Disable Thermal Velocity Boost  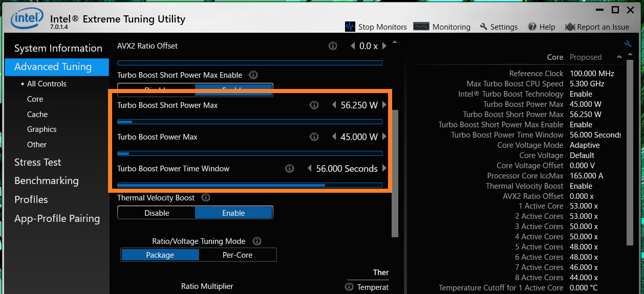point(157,213)
